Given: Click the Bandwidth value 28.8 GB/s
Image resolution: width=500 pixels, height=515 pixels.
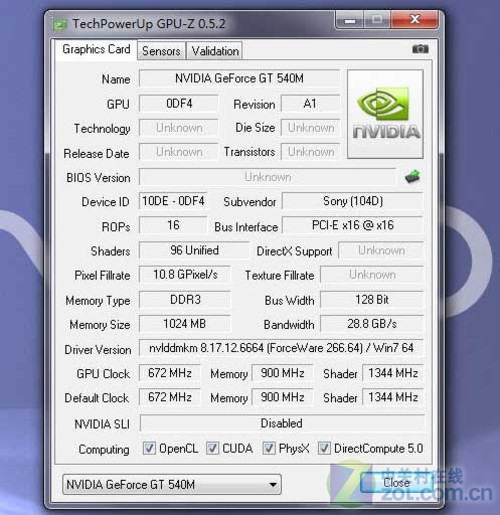Looking at the screenshot, I should (372, 324).
